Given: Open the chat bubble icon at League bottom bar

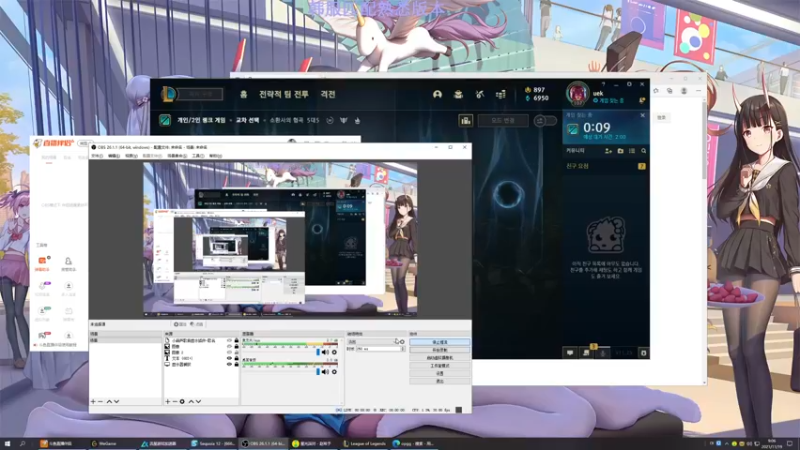Looking at the screenshot, I should [570, 353].
